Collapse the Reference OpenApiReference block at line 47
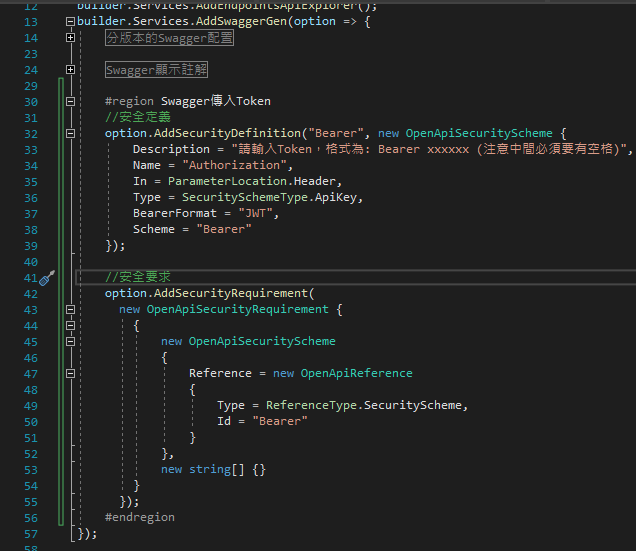The width and height of the screenshot is (636, 551). pyautogui.click(x=70, y=374)
